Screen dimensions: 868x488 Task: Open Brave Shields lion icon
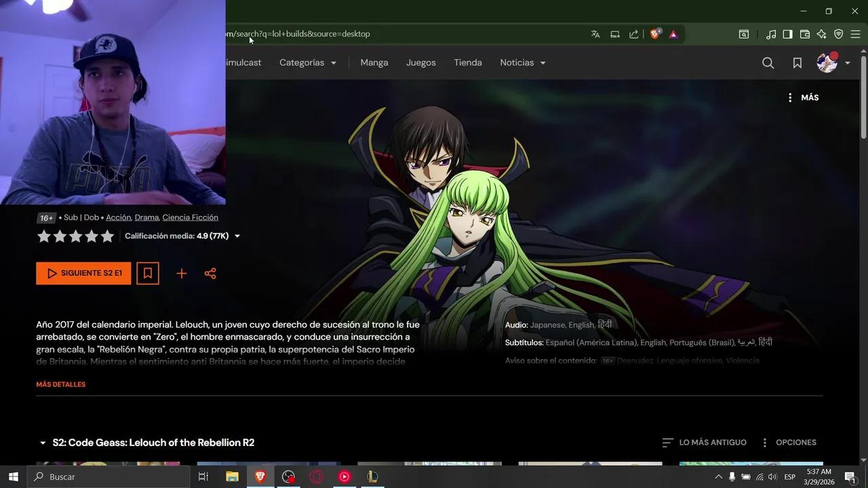point(655,34)
